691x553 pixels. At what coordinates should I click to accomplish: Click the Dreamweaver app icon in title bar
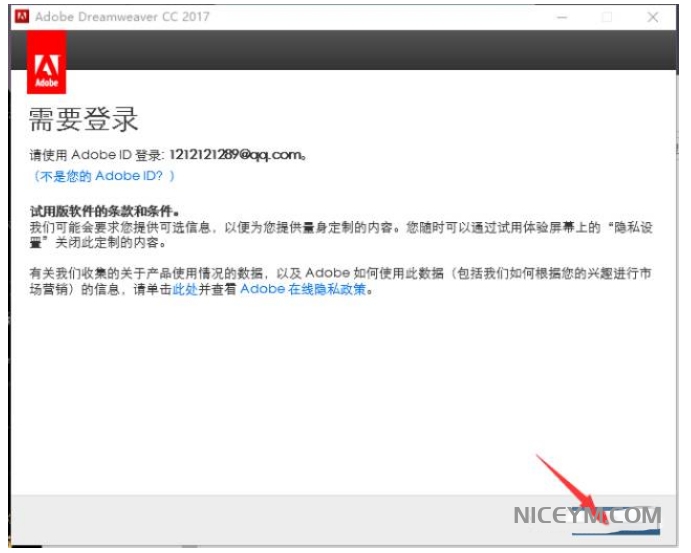click(22, 17)
